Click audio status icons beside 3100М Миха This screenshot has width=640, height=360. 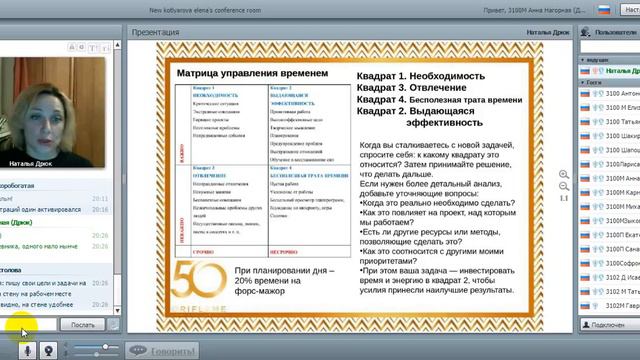[x=598, y=207]
